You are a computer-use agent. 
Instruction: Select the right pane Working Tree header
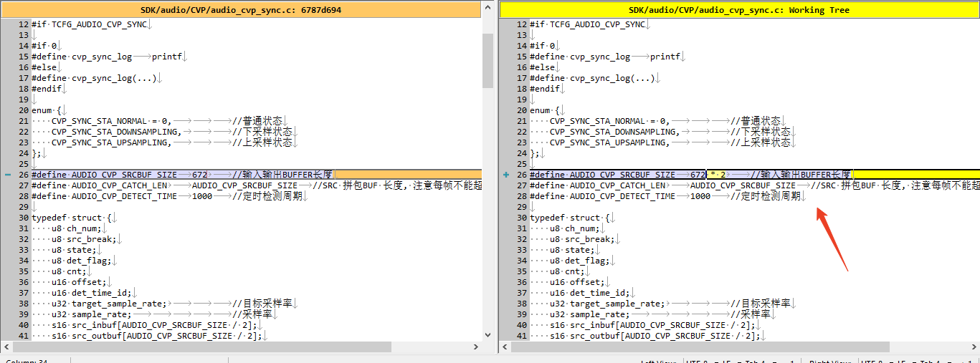click(740, 10)
